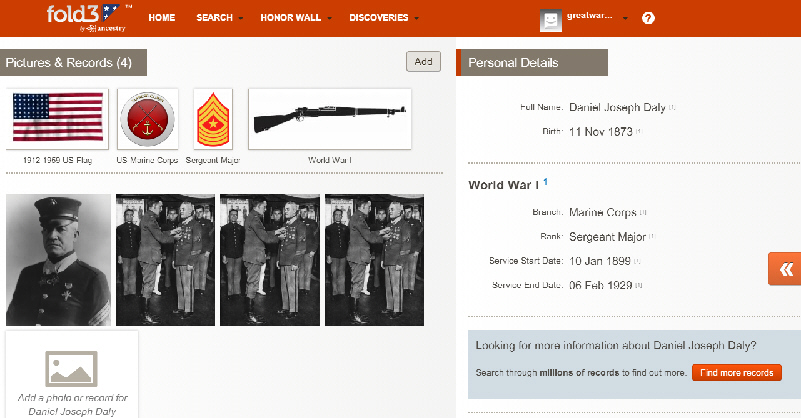Image resolution: width=801 pixels, height=418 pixels.
Task: Click the Find more records button
Action: click(x=736, y=373)
